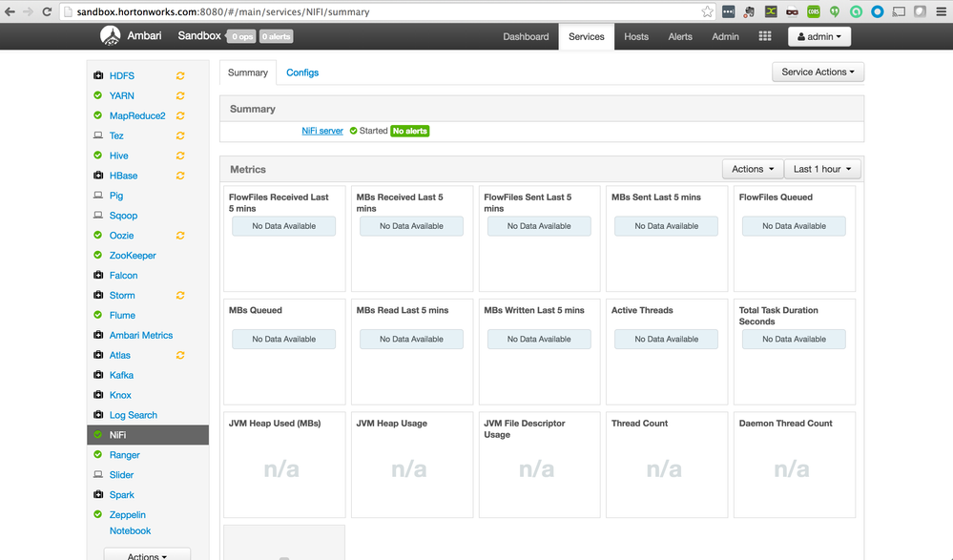The height and width of the screenshot is (560, 953).
Task: Click the browser address bar
Action: point(382,11)
